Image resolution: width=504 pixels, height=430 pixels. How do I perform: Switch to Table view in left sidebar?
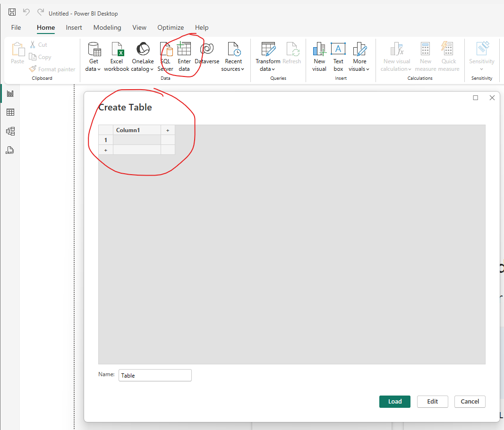[10, 112]
